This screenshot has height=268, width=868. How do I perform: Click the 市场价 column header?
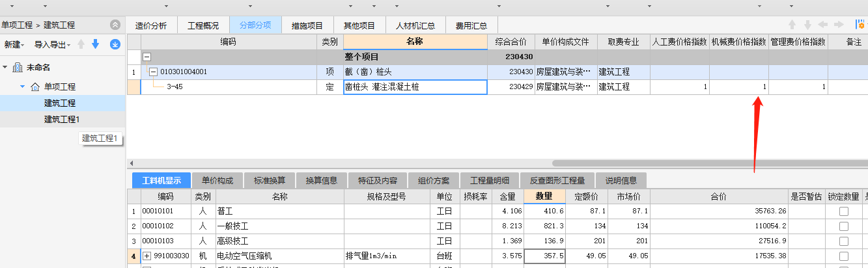(629, 196)
